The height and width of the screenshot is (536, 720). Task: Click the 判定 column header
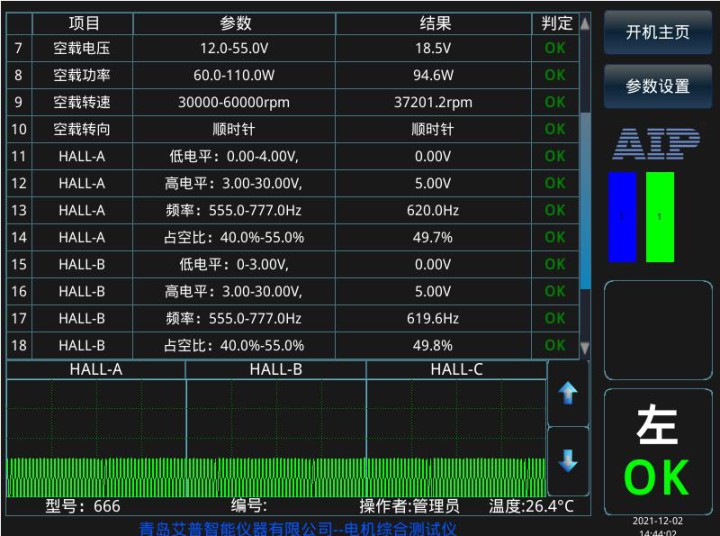(x=556, y=23)
